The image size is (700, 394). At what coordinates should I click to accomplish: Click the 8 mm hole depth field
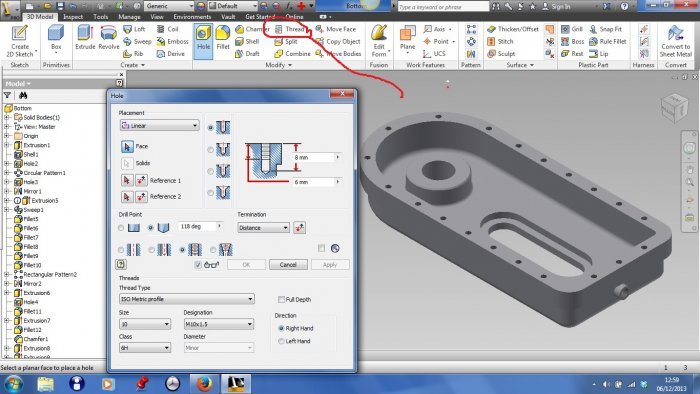[314, 158]
